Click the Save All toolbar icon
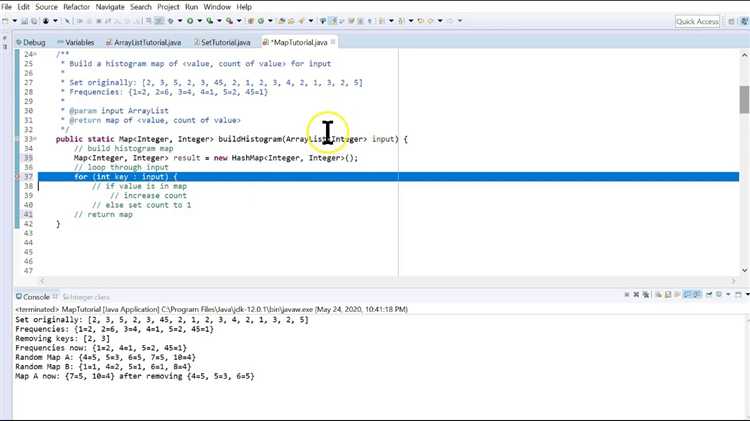The image size is (750, 421). [34, 21]
